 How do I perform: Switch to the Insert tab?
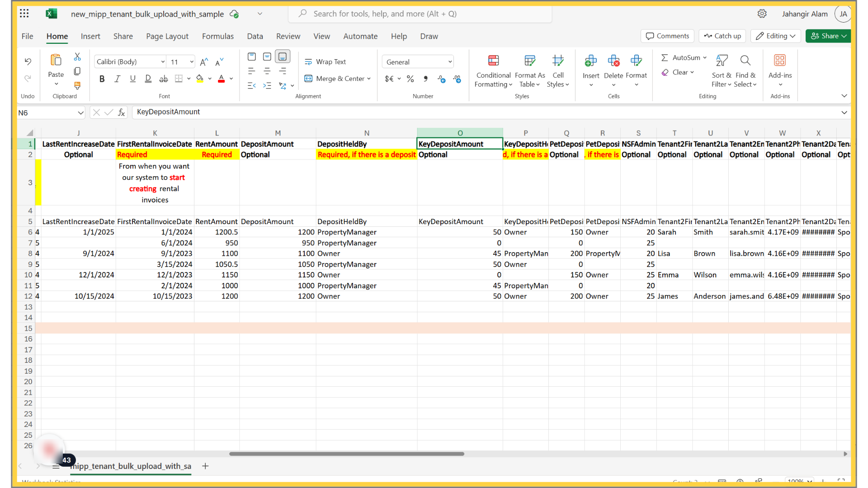pos(90,36)
